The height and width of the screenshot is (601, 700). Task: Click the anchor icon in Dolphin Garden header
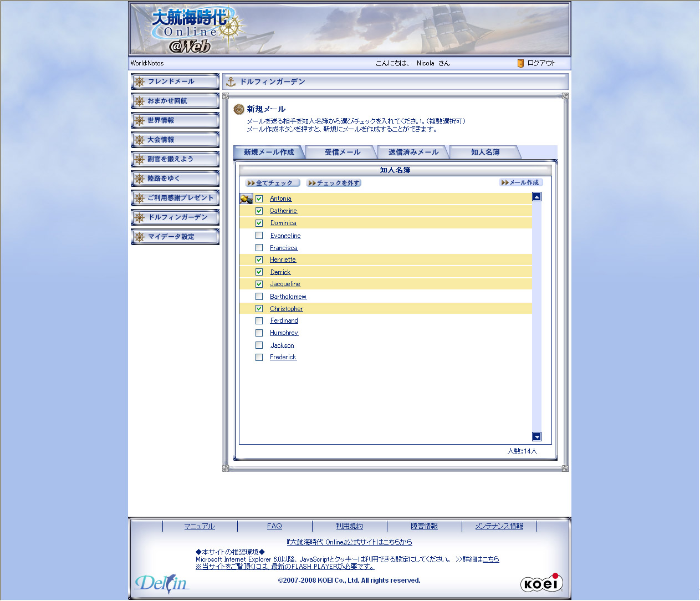pos(231,82)
